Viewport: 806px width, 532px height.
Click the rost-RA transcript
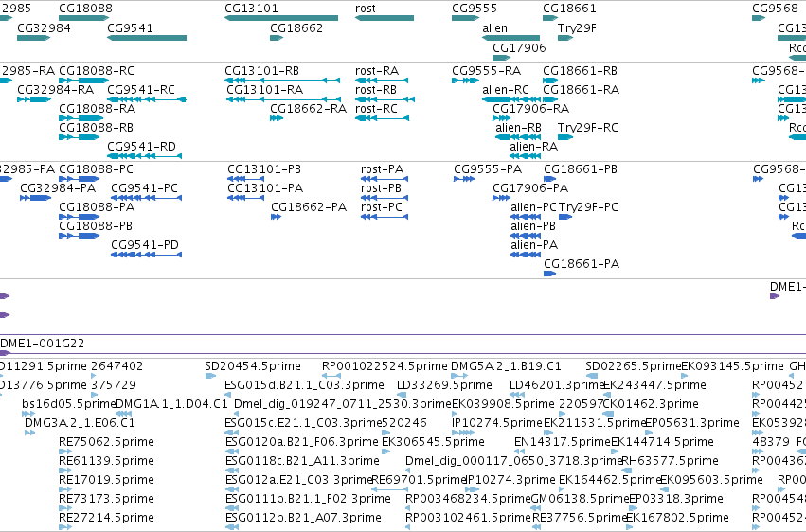(x=382, y=80)
